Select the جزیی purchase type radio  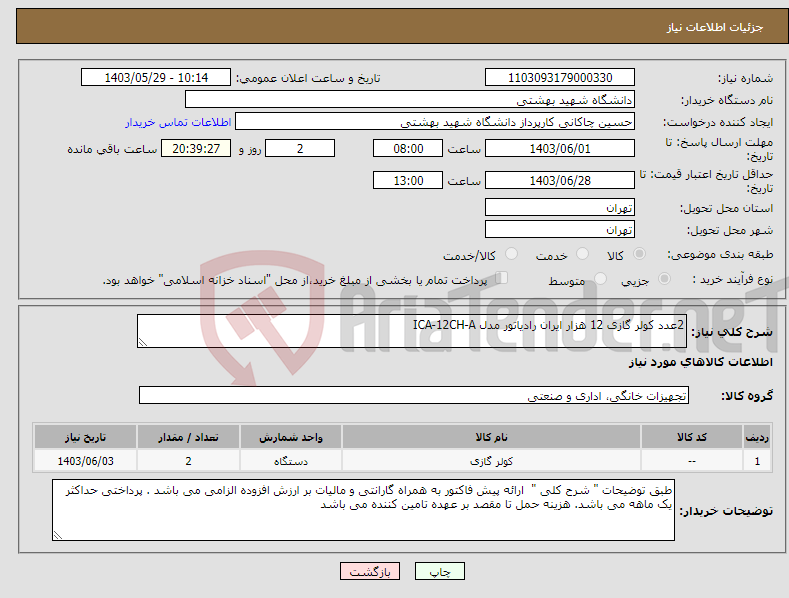(664, 278)
